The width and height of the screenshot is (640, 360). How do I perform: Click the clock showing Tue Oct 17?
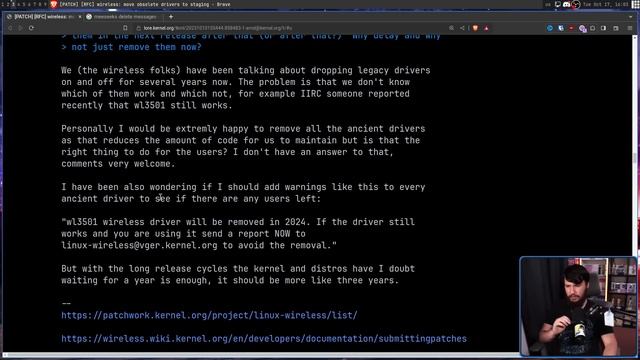coord(606,4)
